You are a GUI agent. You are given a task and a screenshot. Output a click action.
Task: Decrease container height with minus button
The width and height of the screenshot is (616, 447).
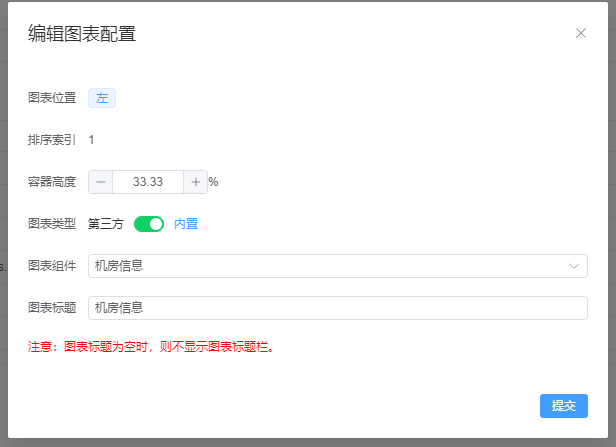pyautogui.click(x=101, y=182)
